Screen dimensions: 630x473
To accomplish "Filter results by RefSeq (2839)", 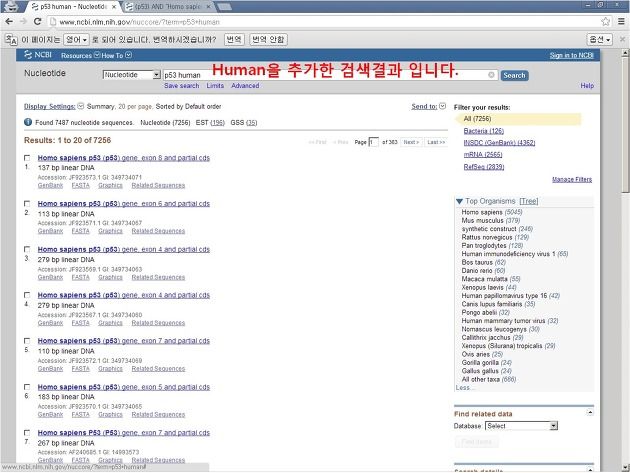I will [484, 167].
